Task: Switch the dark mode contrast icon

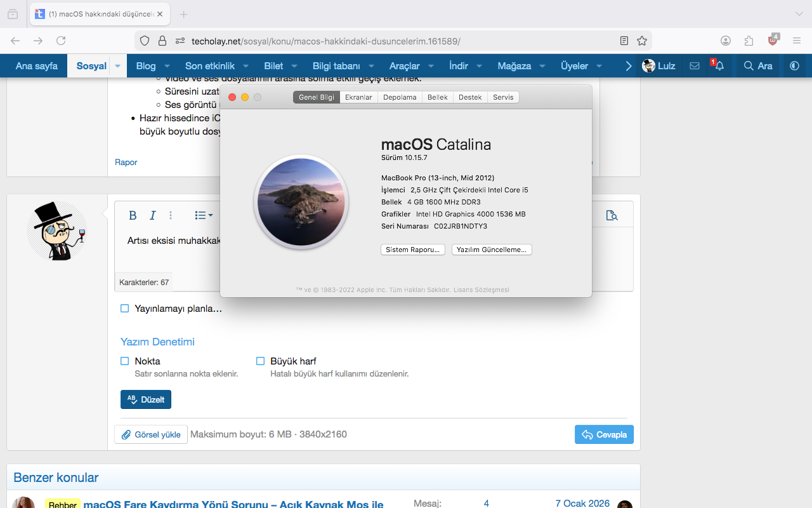Action: [x=794, y=65]
